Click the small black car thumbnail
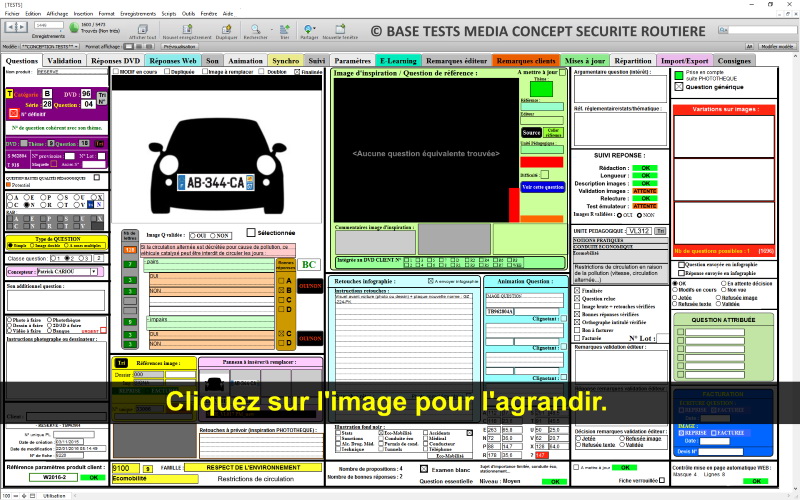800x500 pixels. 214,384
